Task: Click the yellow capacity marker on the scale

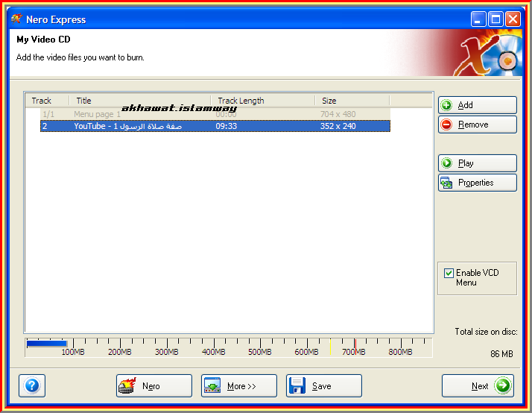Action: pyautogui.click(x=330, y=347)
